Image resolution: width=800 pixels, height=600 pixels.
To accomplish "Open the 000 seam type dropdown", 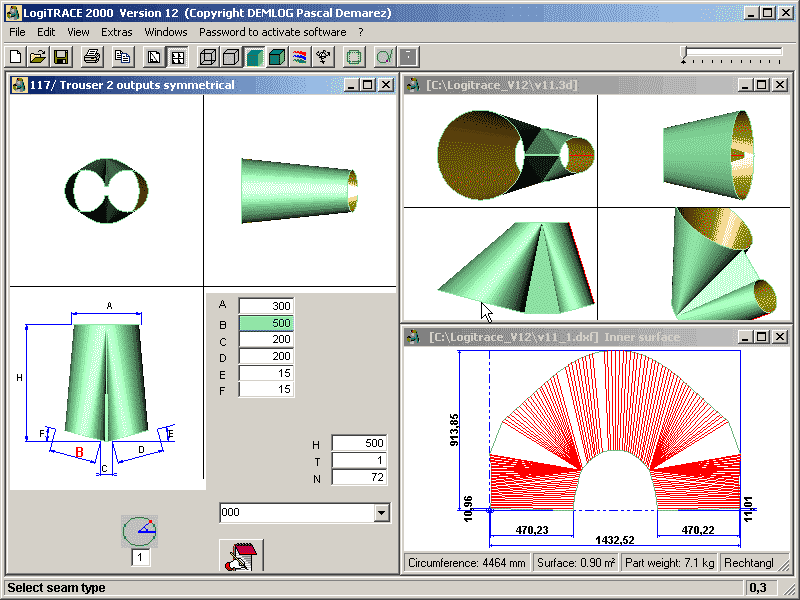I will 381,513.
